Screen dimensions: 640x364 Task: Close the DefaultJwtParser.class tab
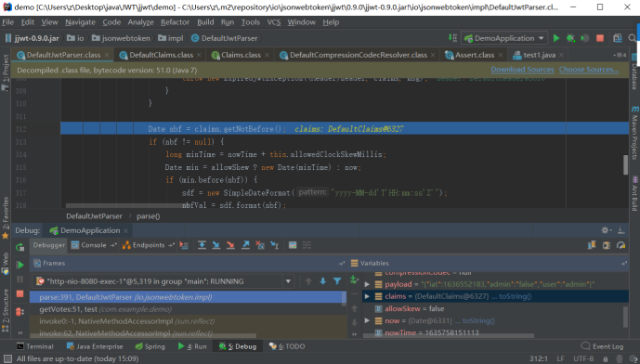[107, 55]
